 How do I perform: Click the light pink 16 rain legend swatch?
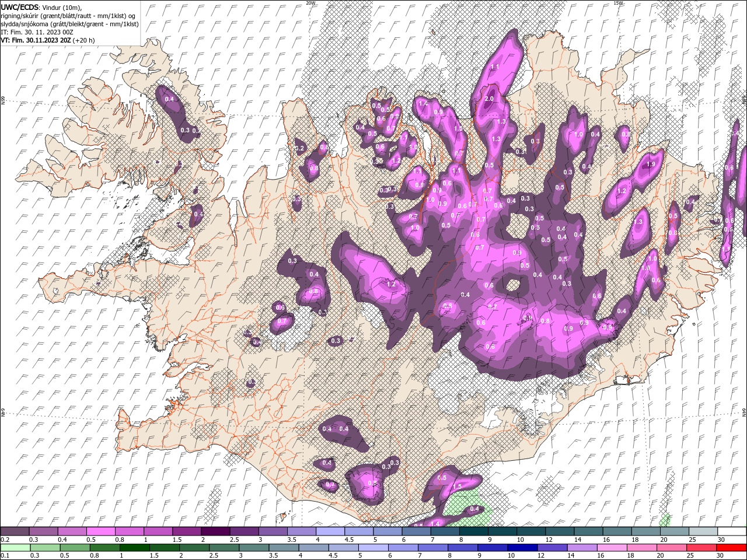pos(612,548)
